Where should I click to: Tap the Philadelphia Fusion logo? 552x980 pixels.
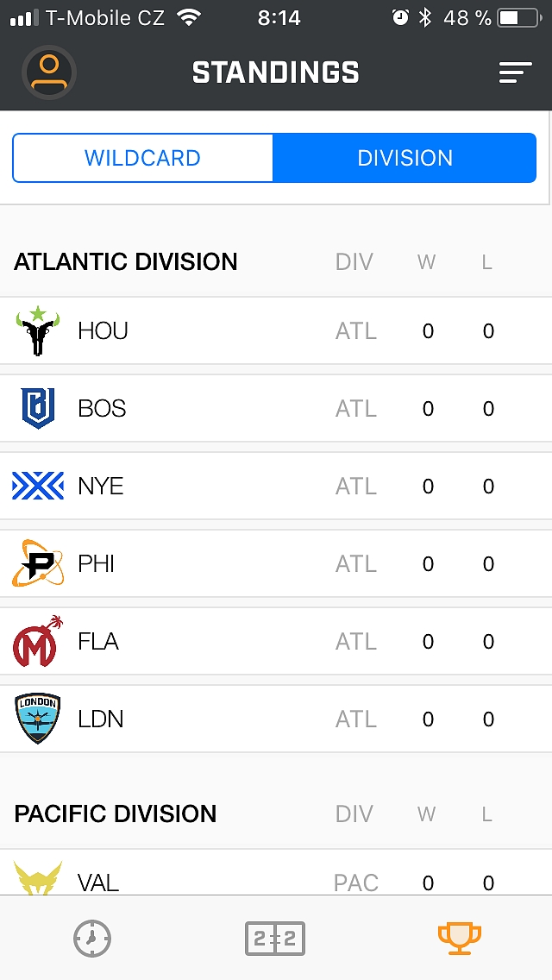click(x=38, y=563)
